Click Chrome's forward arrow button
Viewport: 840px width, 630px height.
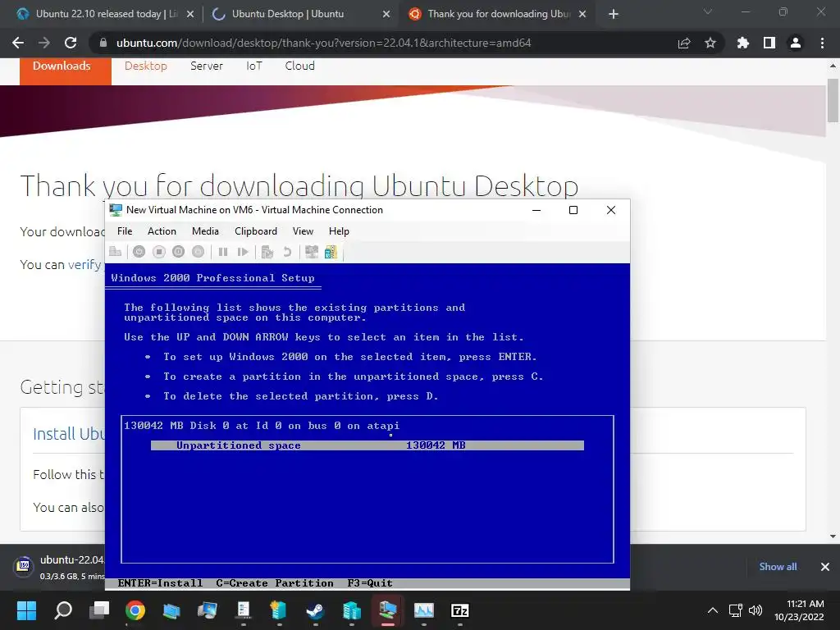(x=44, y=43)
